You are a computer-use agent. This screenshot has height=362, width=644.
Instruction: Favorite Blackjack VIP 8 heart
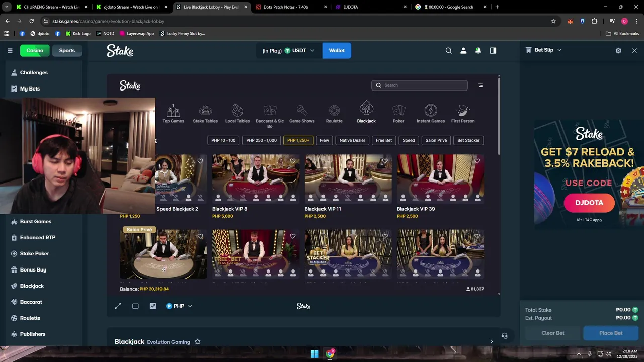(x=292, y=161)
